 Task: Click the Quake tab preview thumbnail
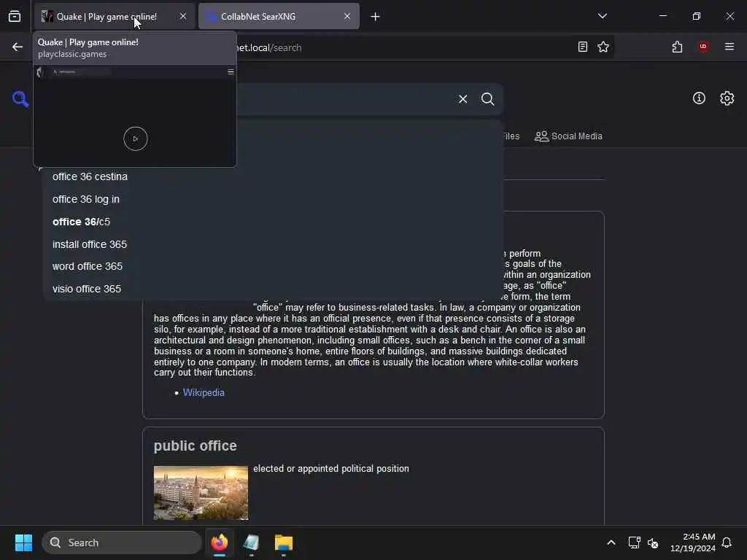[135, 116]
